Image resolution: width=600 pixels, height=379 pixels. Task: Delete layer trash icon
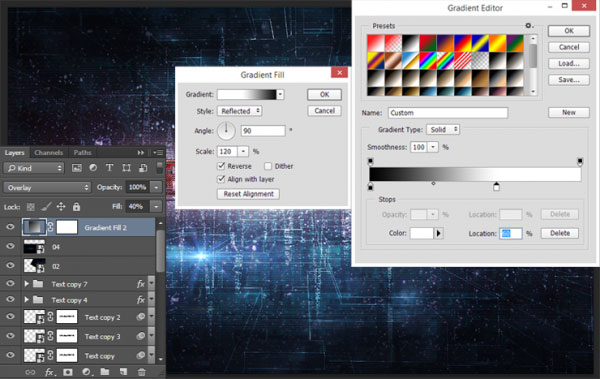[x=142, y=372]
